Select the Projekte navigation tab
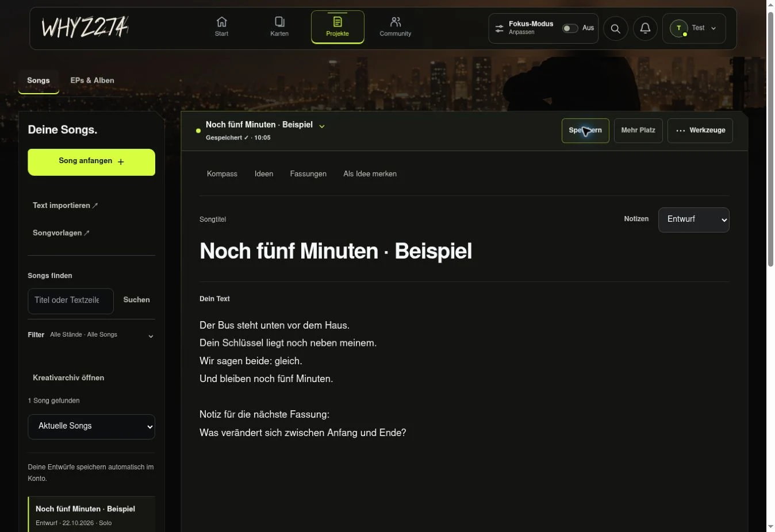Screen dimensions: 775x532 pos(337,27)
